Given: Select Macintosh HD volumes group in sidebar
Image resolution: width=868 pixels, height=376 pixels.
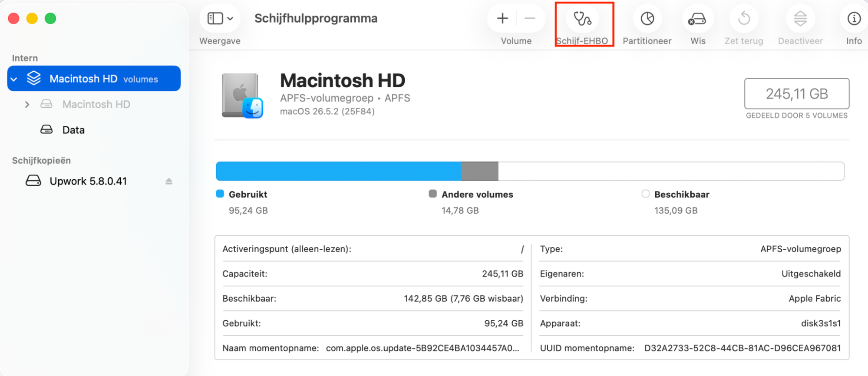Looking at the screenshot, I should pos(94,79).
